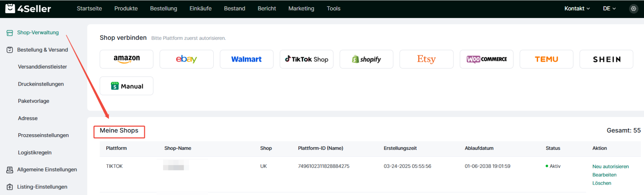Viewport: 644px width, 195px height.
Task: Click the Shop-Verwaltung sidebar icon
Action: (10, 33)
